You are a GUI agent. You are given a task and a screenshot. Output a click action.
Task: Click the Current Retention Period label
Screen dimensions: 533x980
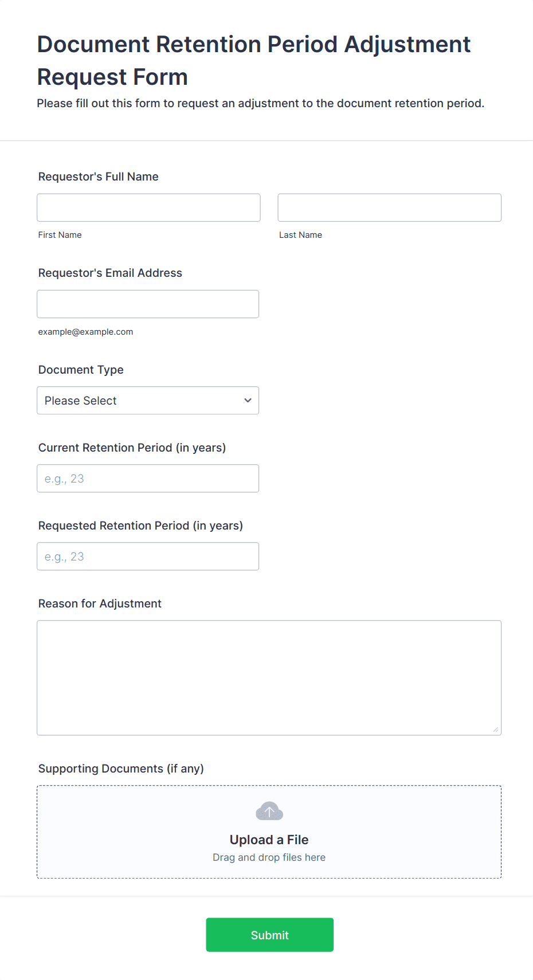[x=132, y=448]
